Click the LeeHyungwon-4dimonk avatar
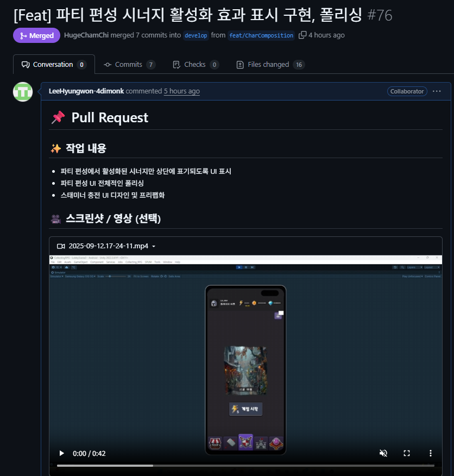This screenshot has height=476, width=454. pos(23,92)
